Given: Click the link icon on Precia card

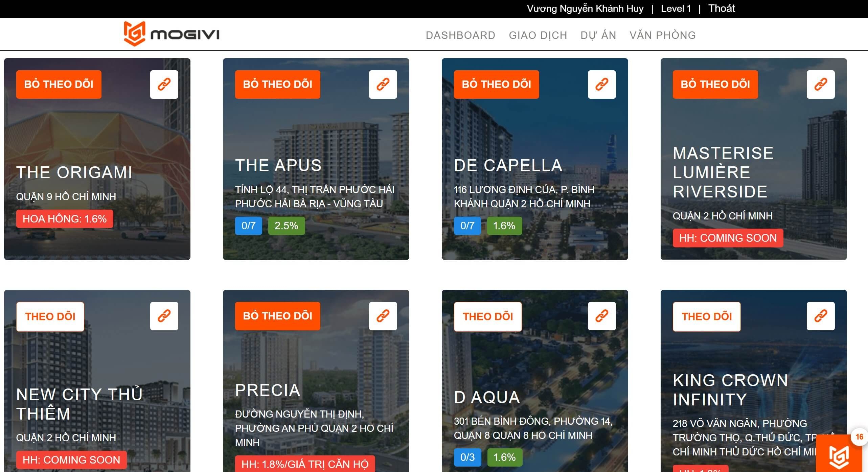Looking at the screenshot, I should click(x=383, y=316).
